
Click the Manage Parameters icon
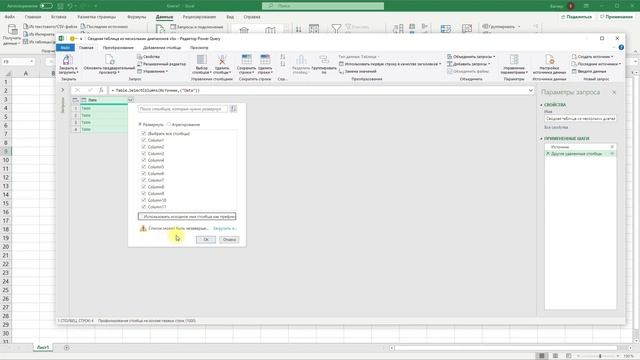click(514, 60)
